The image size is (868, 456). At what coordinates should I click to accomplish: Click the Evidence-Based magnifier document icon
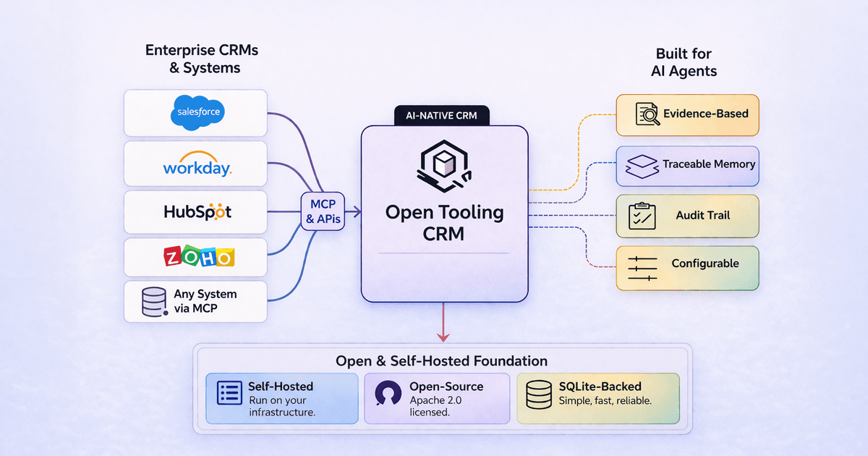click(647, 114)
